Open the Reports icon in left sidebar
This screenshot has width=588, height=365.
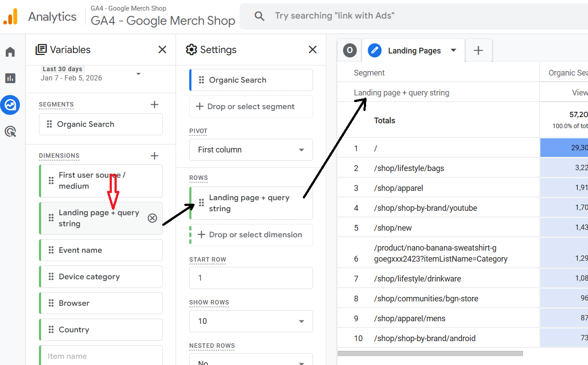pyautogui.click(x=10, y=78)
